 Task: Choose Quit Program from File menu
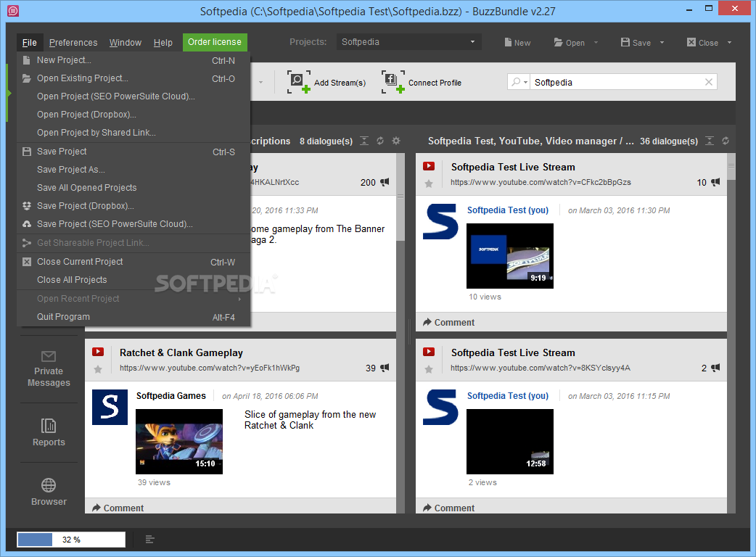[133, 317]
